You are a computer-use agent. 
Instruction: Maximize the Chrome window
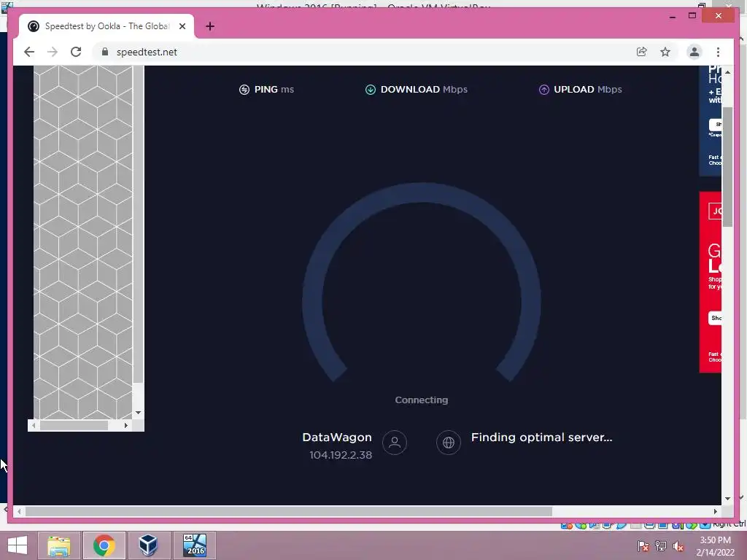[693, 16]
